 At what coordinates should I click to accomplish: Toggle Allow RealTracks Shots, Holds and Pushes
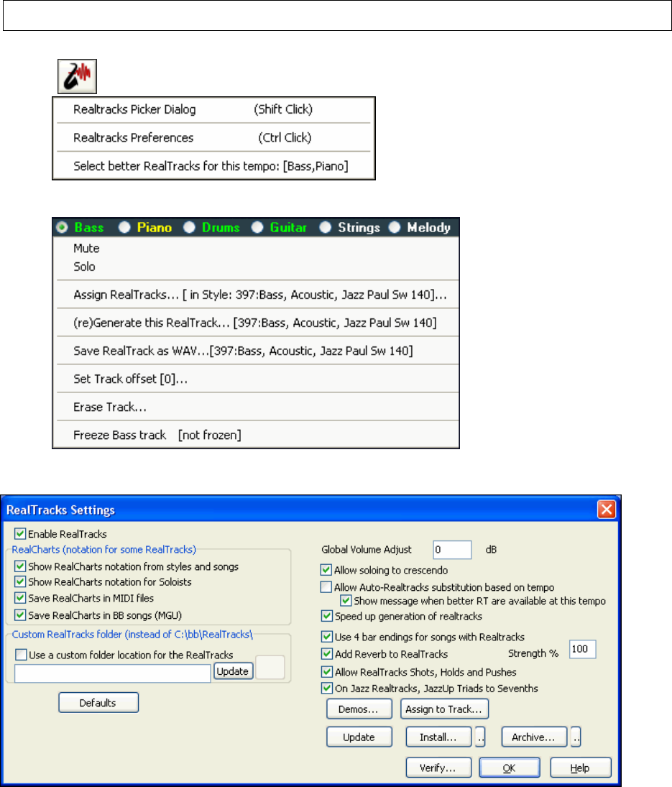(x=327, y=671)
